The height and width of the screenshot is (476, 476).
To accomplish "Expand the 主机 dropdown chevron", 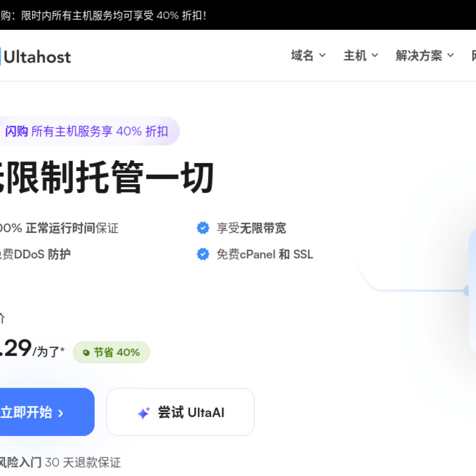I will [x=375, y=56].
